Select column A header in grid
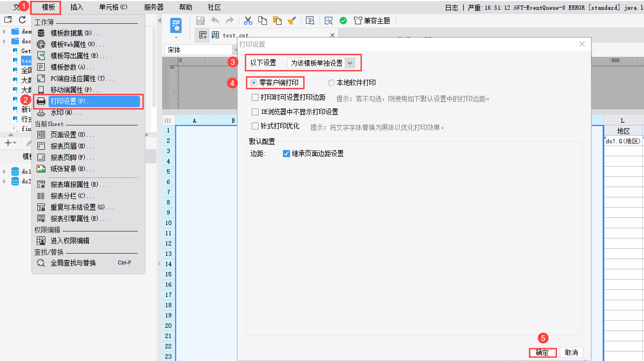Screen dimensions: 644x361 [194, 121]
